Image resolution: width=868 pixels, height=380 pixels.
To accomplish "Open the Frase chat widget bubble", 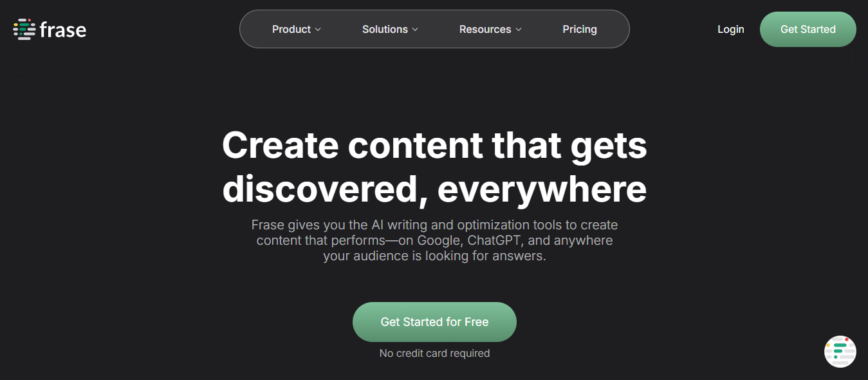I will (x=840, y=351).
